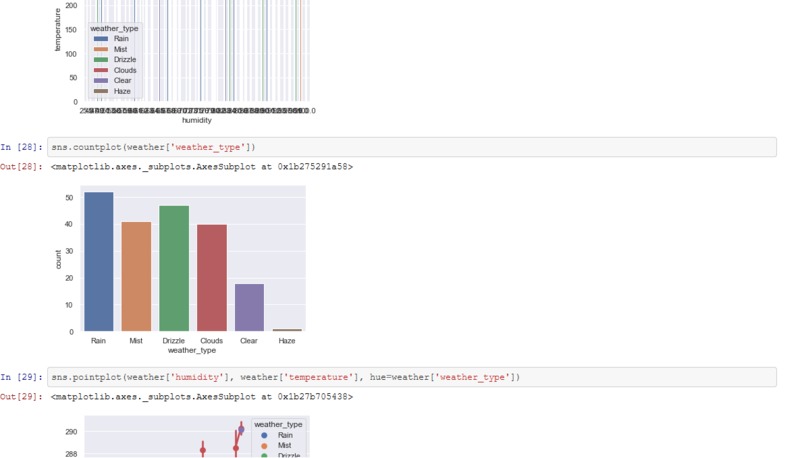806x458 pixels.
Task: Click Rain blue swatch in top chart legend
Action: (101, 39)
